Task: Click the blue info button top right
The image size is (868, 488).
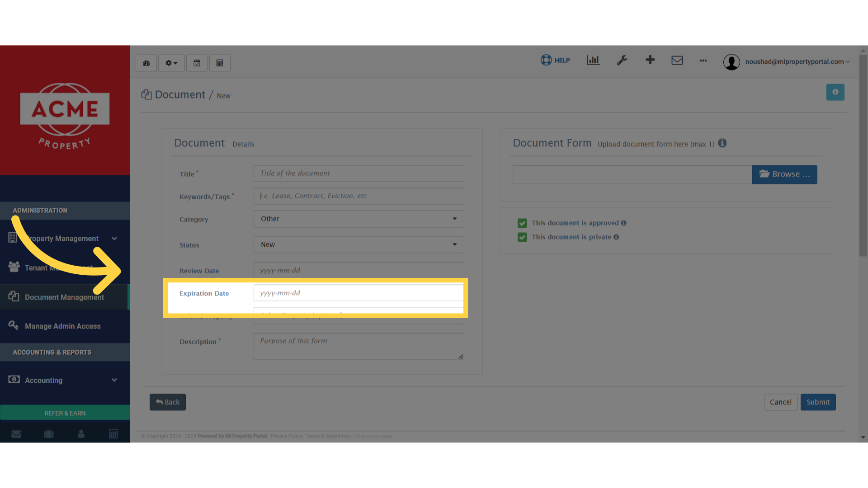Action: [x=835, y=92]
